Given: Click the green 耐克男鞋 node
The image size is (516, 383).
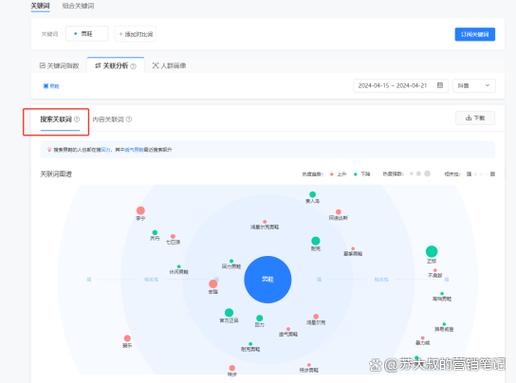Looking at the screenshot, I should (x=250, y=344).
